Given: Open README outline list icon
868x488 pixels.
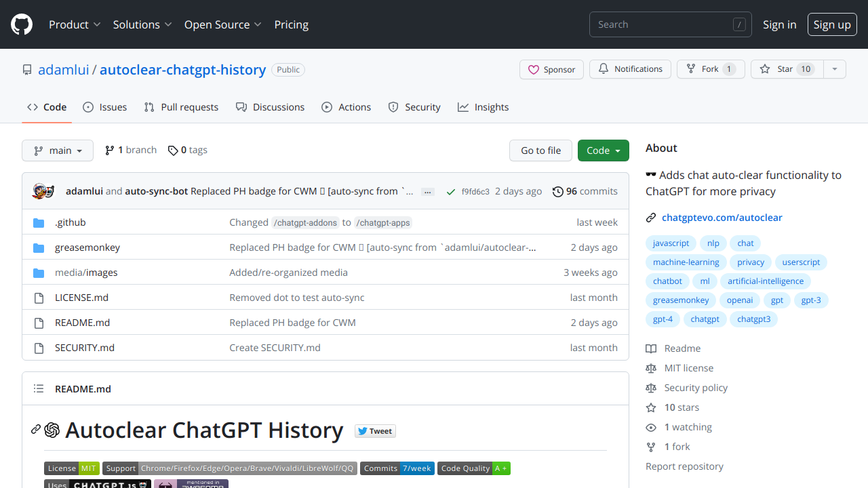Looking at the screenshot, I should 39,389.
